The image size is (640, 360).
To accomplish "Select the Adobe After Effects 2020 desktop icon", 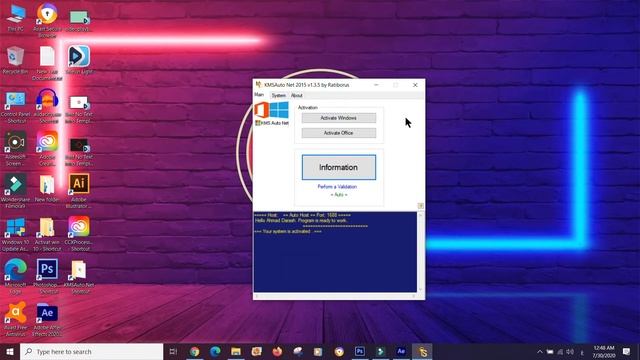I will pyautogui.click(x=47, y=319).
